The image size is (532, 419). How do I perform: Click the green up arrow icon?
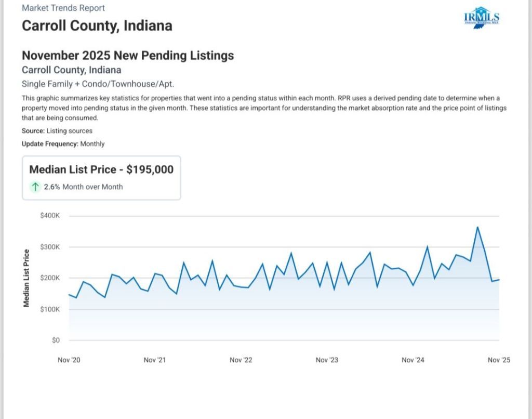click(35, 187)
